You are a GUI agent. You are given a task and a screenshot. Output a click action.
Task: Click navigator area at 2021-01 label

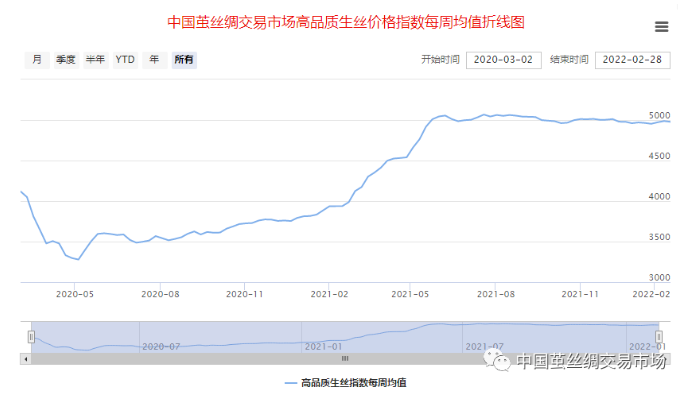[325, 346]
